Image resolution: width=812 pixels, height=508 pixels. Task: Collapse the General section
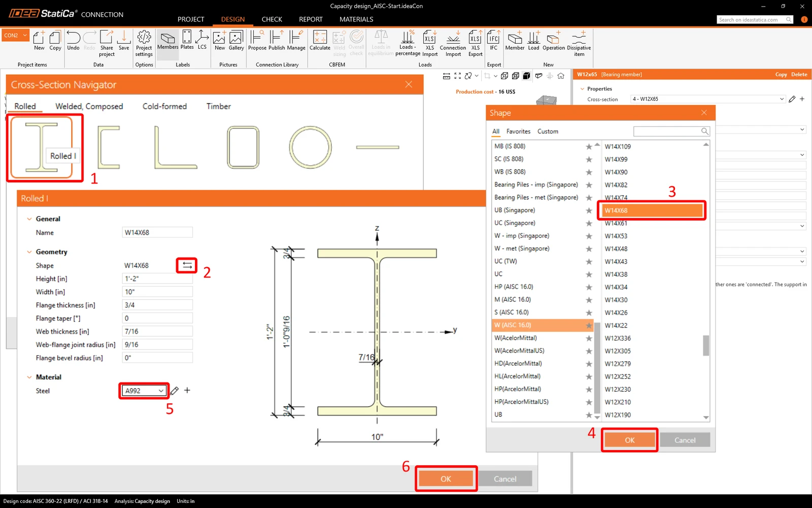29,219
